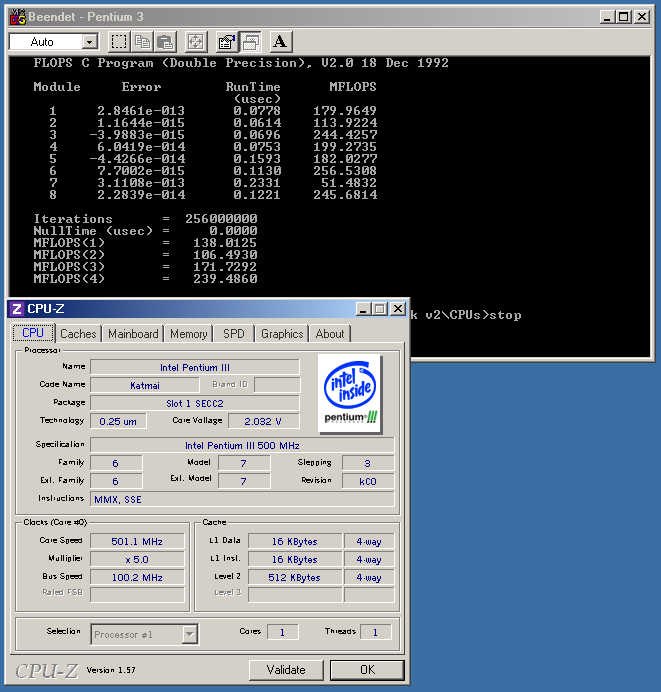Viewport: 661px width, 692px height.
Task: Open the Memory tab
Action: (189, 334)
